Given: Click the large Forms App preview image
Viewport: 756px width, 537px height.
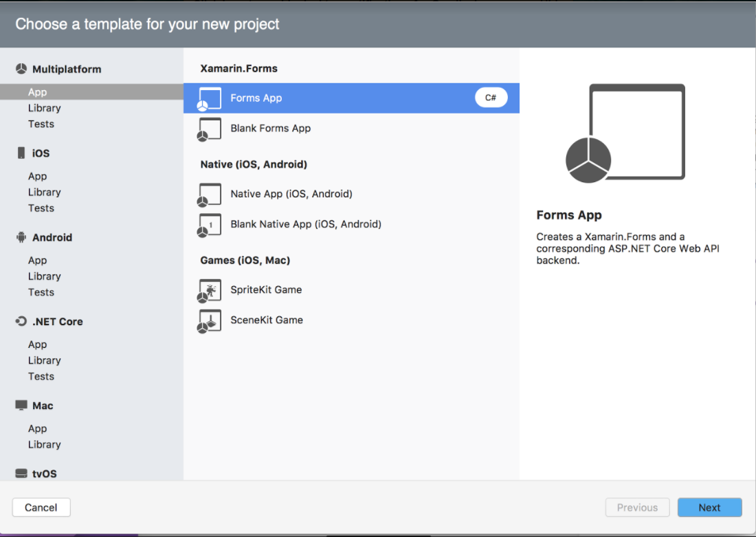Looking at the screenshot, I should (625, 133).
